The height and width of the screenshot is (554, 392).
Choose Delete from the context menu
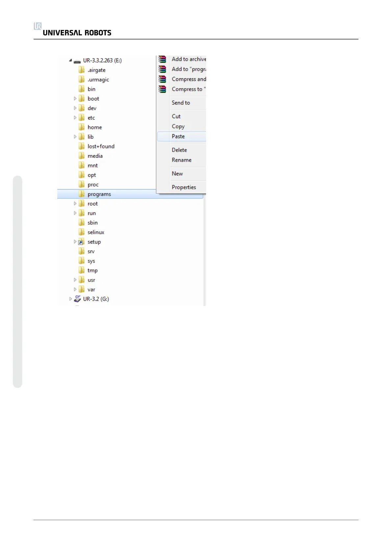pos(182,150)
